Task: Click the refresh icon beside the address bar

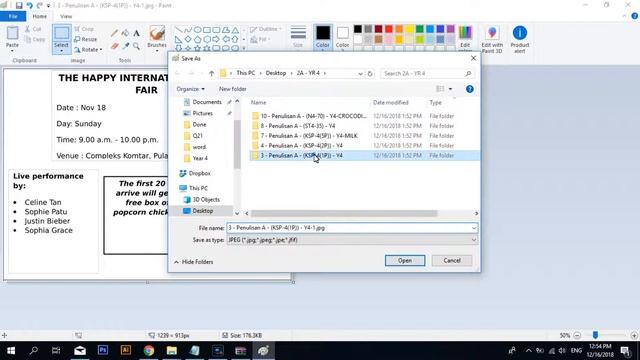Action: click(370, 73)
